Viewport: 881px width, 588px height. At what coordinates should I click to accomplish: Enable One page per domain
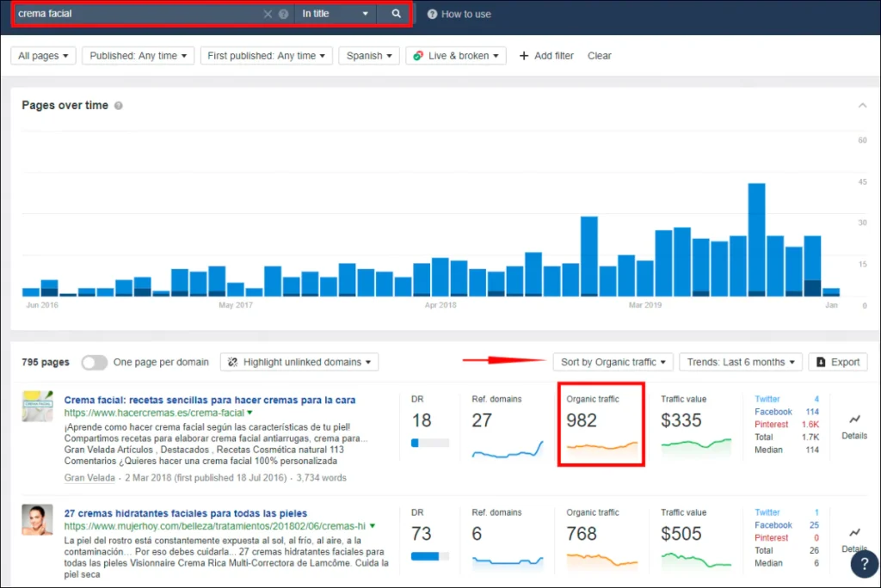click(95, 362)
